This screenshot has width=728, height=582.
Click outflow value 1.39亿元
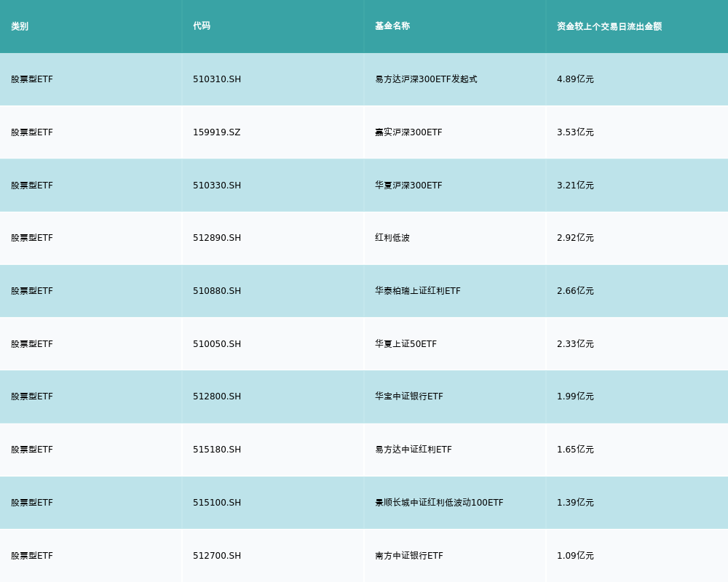(x=575, y=503)
